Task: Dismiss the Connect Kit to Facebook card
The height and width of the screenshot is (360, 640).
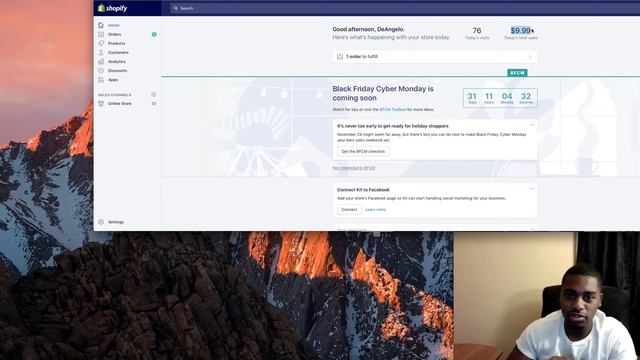Action: [x=532, y=189]
